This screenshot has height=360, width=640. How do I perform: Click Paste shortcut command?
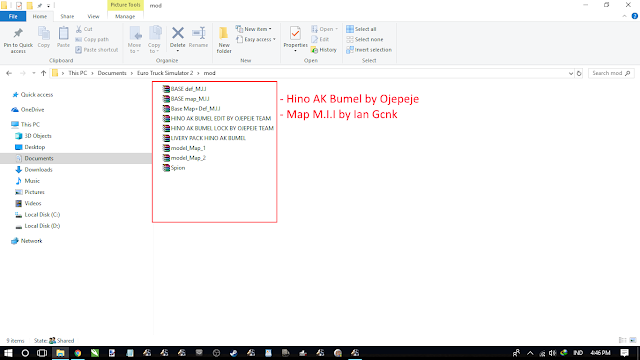(97, 50)
